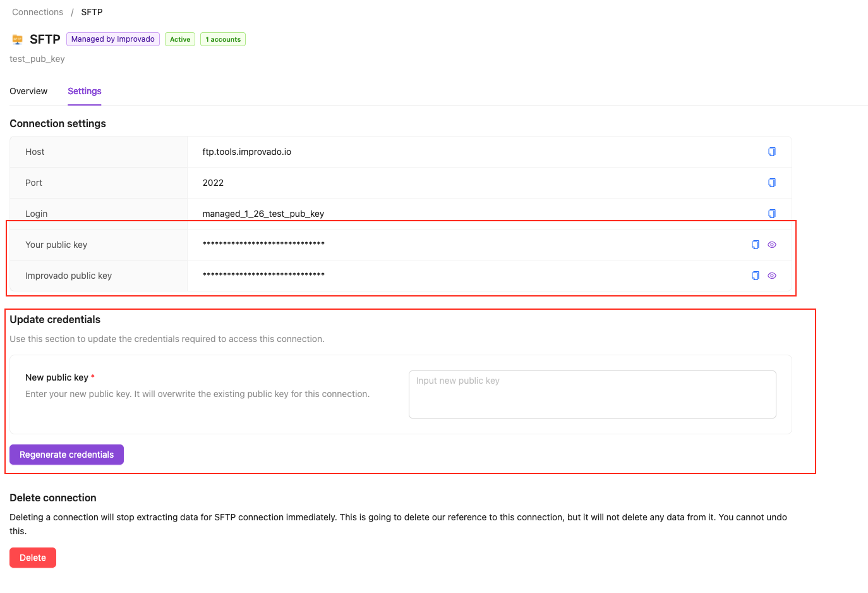This screenshot has width=868, height=593.
Task: Click the masked Improvado public key value
Action: pos(263,276)
